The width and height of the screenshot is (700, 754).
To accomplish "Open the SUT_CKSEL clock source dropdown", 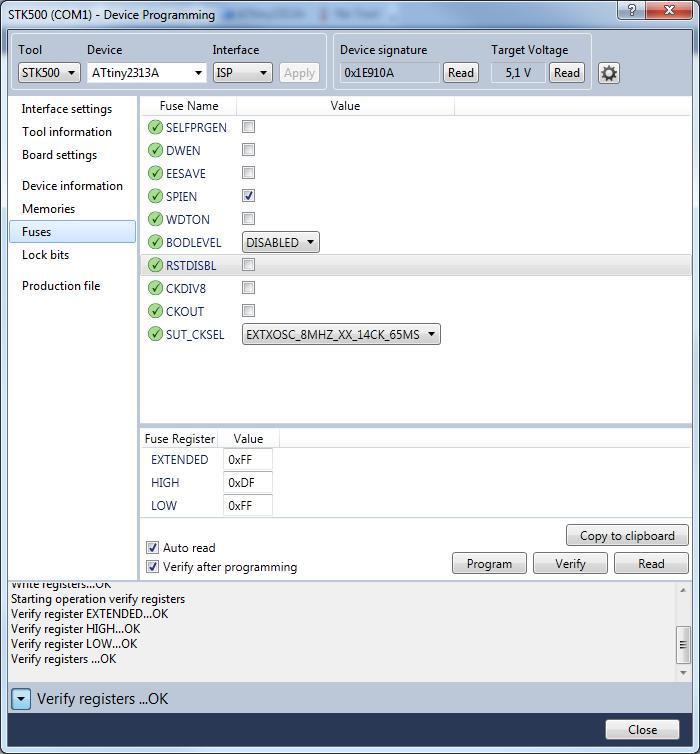I will pos(341,334).
